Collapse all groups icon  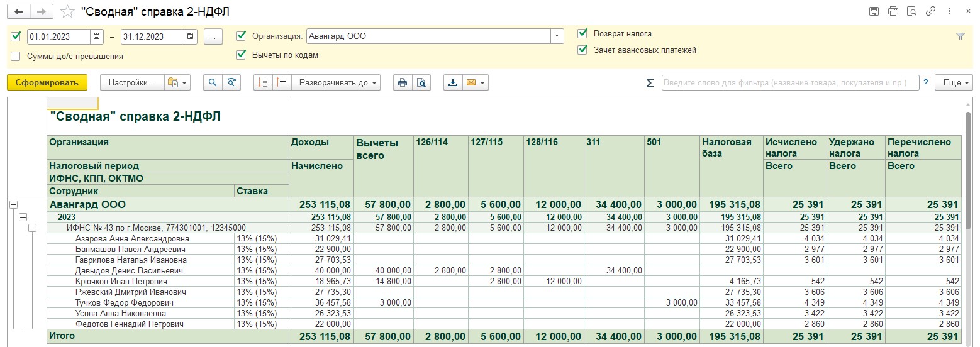[263, 82]
